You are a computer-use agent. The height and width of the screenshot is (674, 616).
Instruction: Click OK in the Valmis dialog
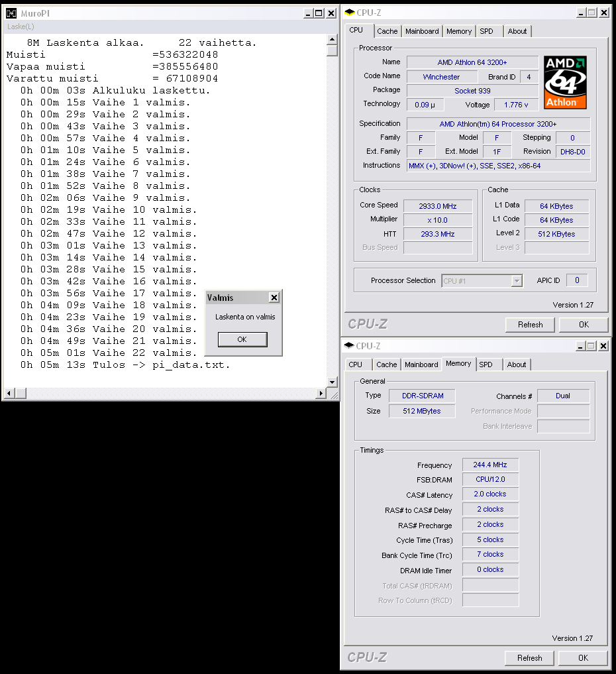click(242, 339)
